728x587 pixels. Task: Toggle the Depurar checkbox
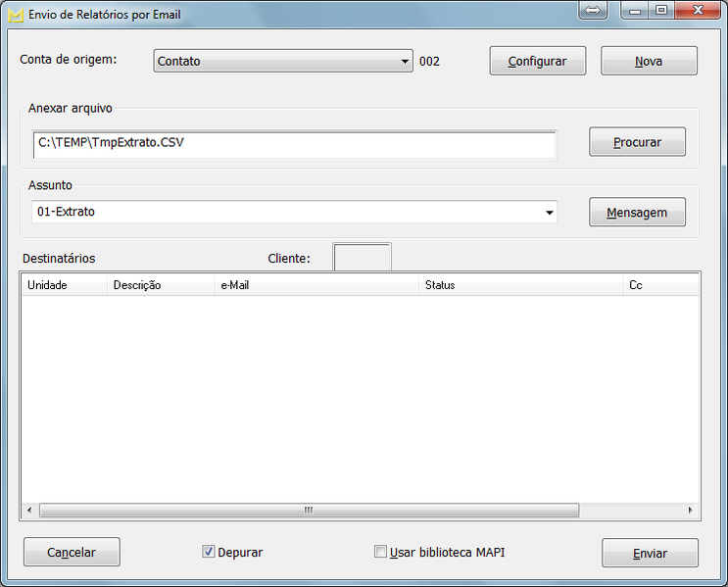[x=209, y=552]
